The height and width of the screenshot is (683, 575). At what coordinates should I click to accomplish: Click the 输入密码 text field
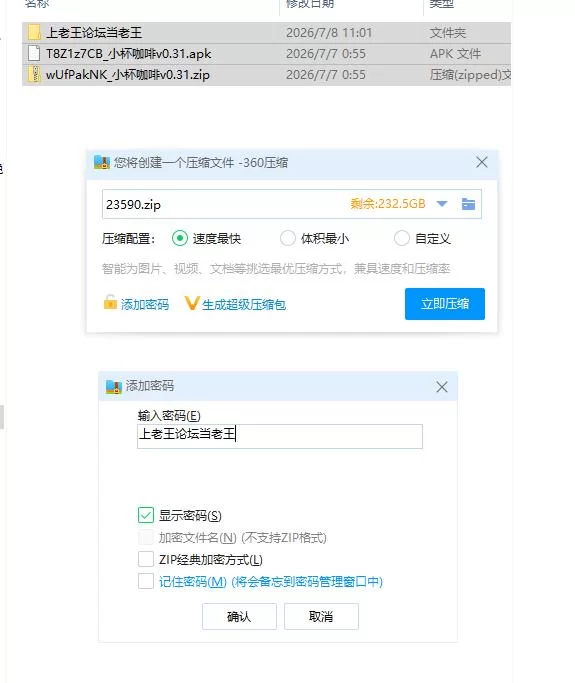click(280, 436)
